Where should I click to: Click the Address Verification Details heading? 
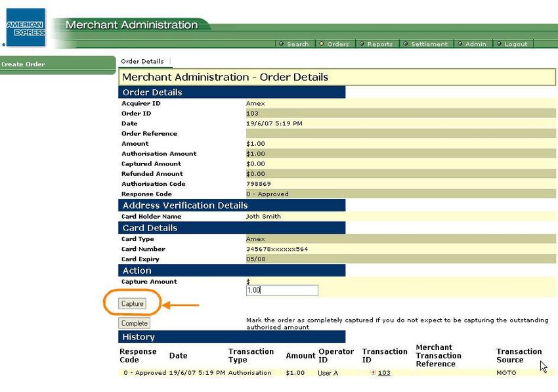(232, 206)
